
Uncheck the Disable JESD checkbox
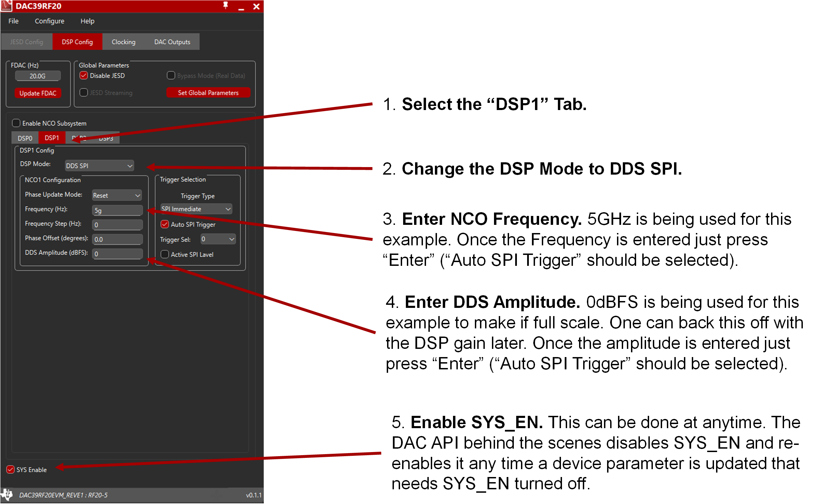84,76
